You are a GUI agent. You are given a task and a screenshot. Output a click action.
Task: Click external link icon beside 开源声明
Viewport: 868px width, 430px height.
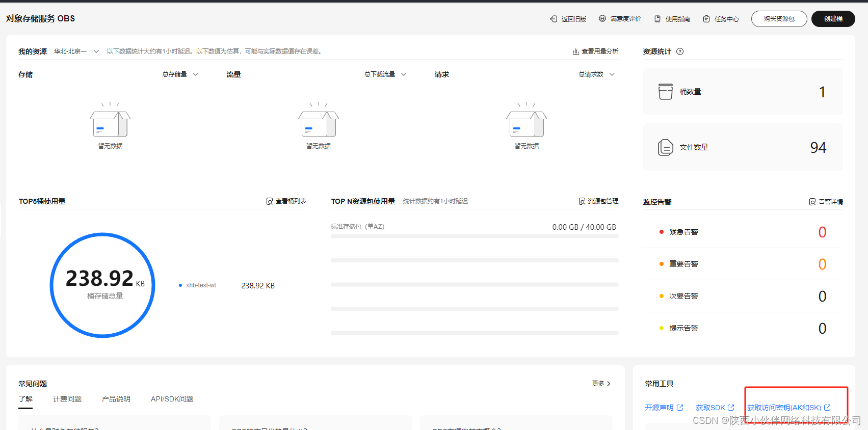coord(680,408)
